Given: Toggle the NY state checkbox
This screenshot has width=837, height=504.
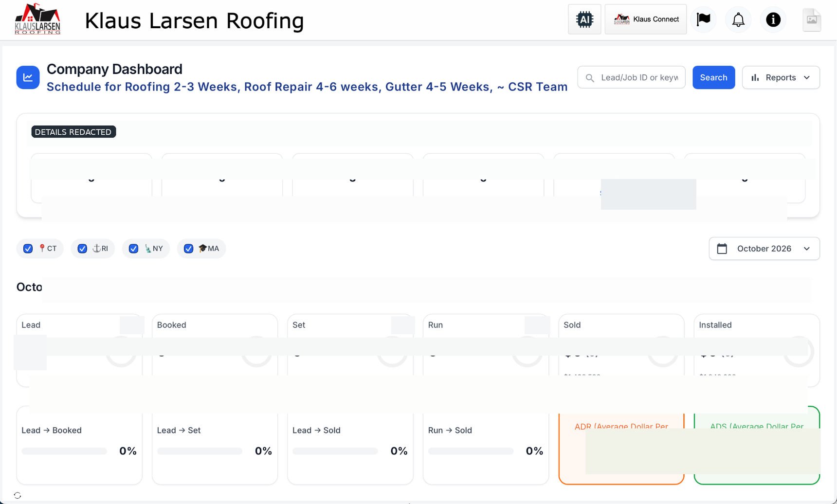Looking at the screenshot, I should click(133, 249).
